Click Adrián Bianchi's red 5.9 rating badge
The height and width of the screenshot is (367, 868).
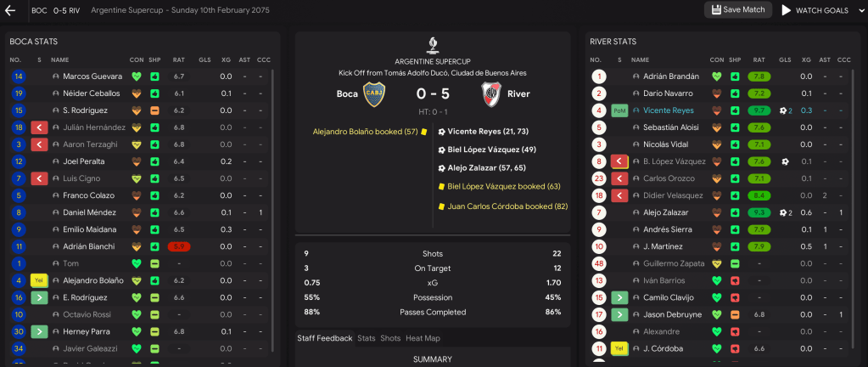pos(178,246)
